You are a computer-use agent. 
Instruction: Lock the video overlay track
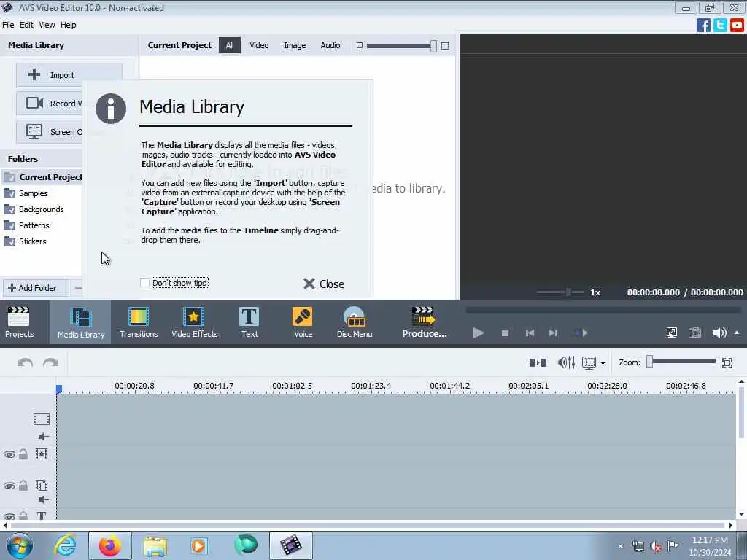pyautogui.click(x=23, y=485)
